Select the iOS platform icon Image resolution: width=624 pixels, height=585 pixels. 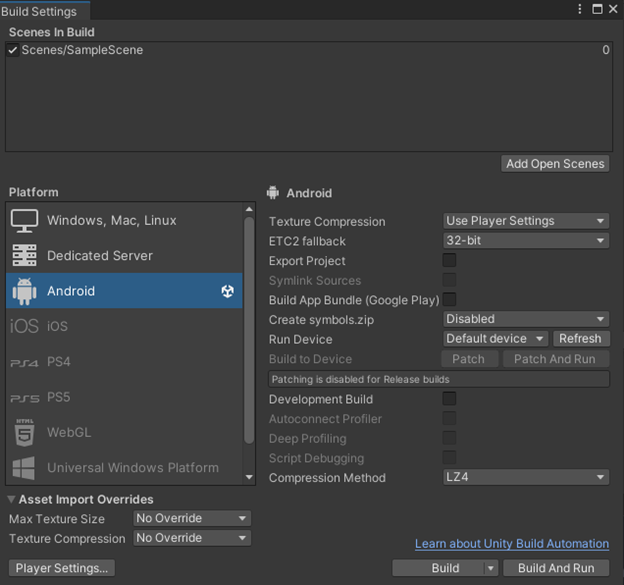[x=24, y=326]
